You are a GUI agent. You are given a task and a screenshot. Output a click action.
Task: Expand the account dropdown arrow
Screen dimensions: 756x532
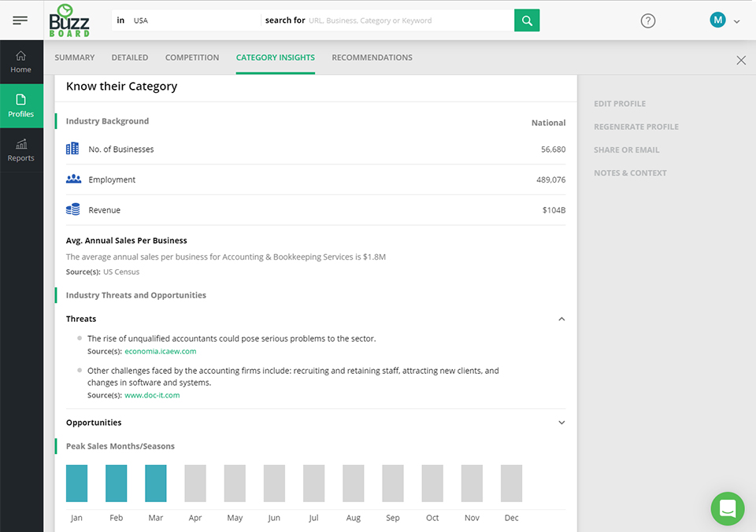(736, 21)
